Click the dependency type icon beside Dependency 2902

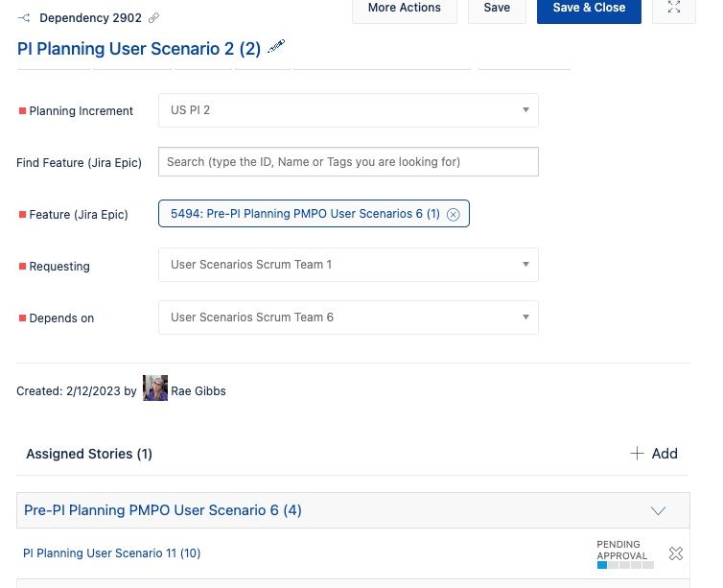[24, 18]
